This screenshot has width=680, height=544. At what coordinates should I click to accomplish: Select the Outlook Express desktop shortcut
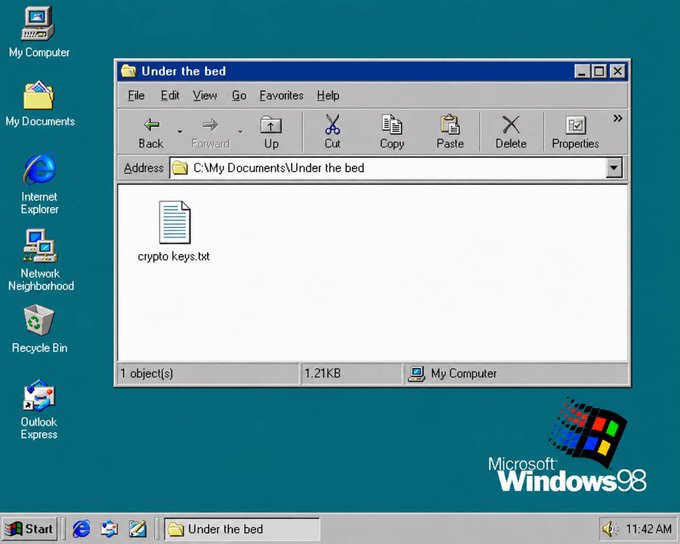[39, 410]
